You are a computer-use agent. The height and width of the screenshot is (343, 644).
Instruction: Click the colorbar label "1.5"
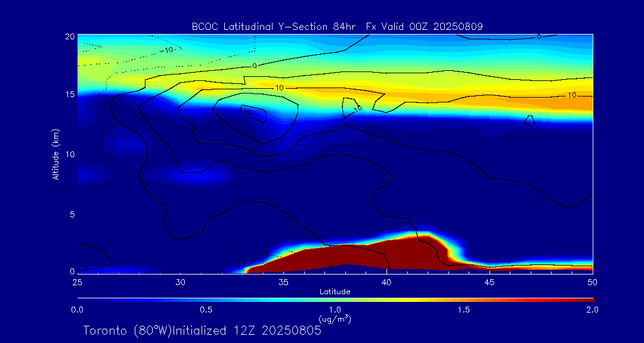tap(464, 310)
